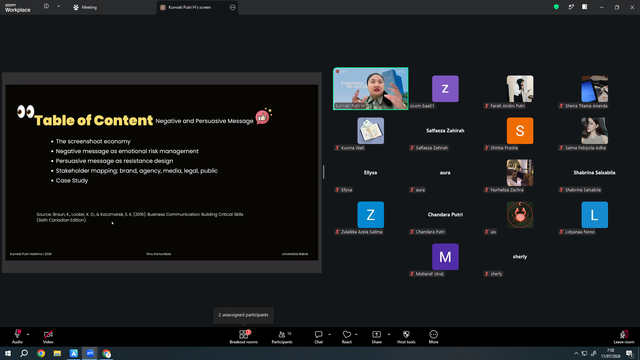Click aura's participant tile

pyautogui.click(x=445, y=173)
